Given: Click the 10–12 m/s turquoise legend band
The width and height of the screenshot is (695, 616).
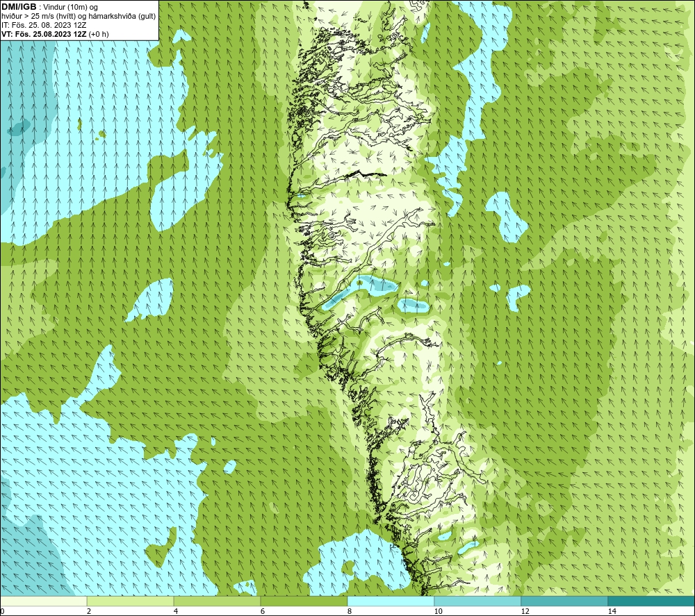Looking at the screenshot, I should [478, 601].
